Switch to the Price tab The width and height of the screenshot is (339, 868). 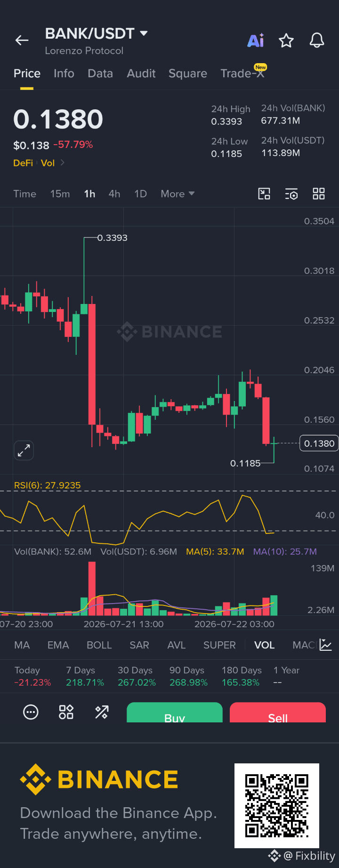(27, 74)
